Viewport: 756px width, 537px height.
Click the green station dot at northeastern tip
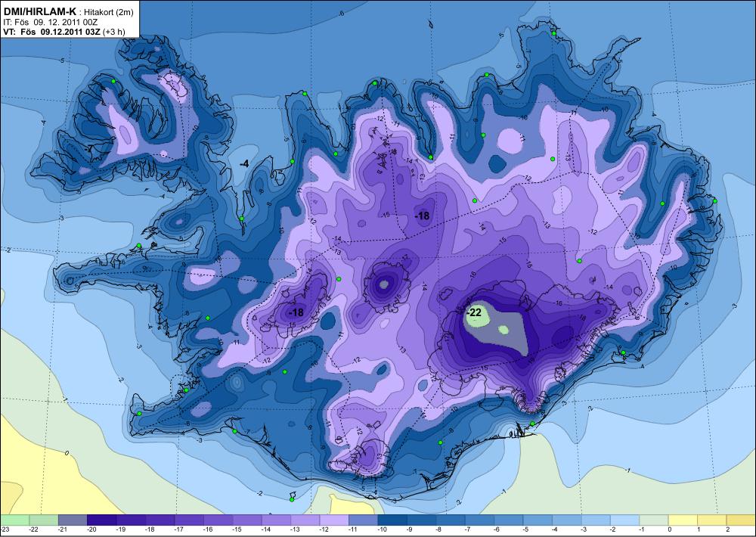coord(554,33)
